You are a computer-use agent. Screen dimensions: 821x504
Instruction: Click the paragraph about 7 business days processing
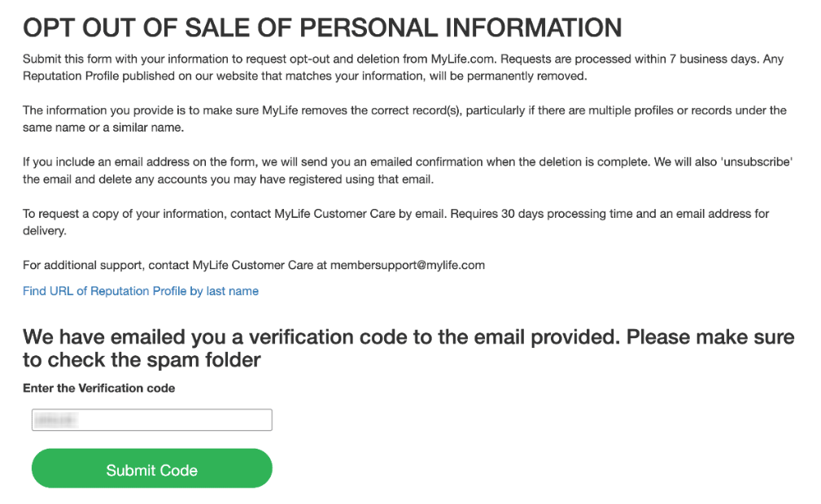[407, 67]
